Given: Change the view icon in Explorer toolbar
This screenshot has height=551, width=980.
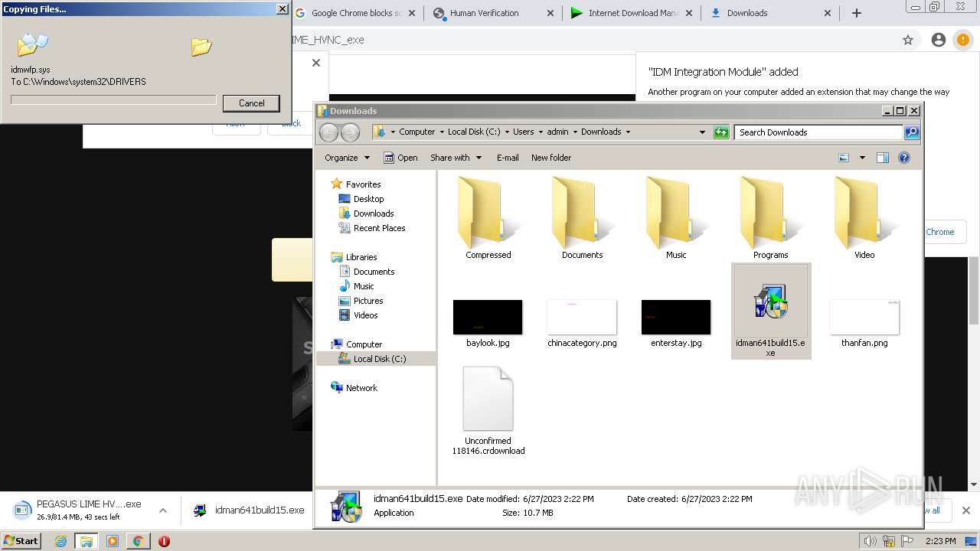Looking at the screenshot, I should pyautogui.click(x=844, y=158).
